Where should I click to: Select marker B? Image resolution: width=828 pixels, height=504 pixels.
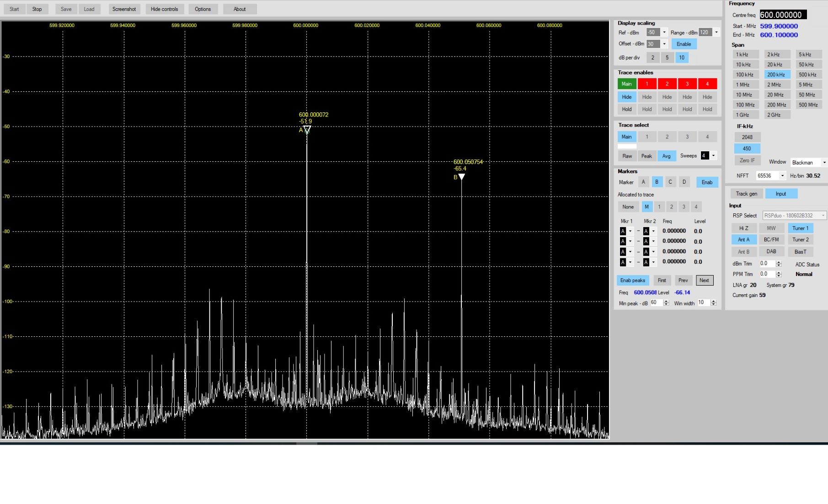pyautogui.click(x=657, y=182)
